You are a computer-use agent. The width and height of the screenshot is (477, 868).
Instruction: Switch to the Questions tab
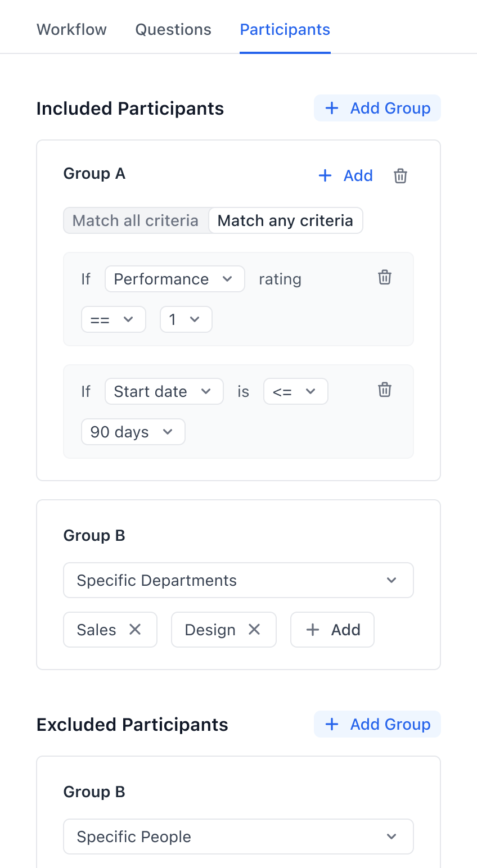coord(173,29)
